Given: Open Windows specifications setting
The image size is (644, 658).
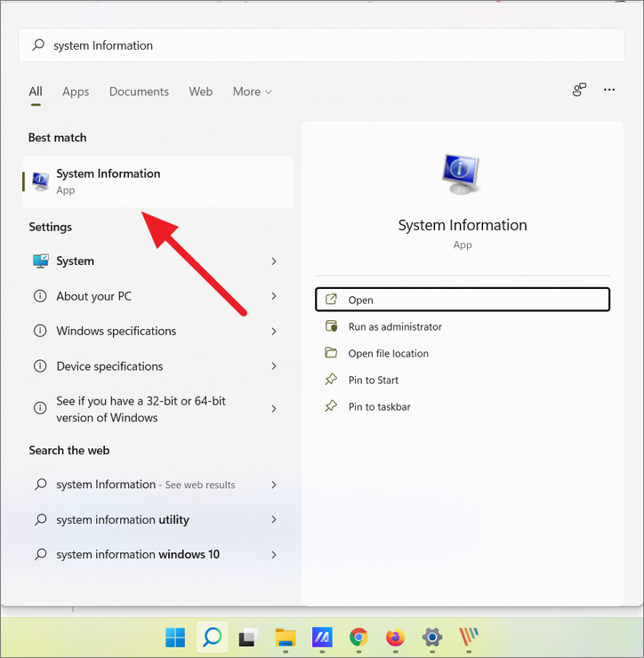Looking at the screenshot, I should click(157, 331).
